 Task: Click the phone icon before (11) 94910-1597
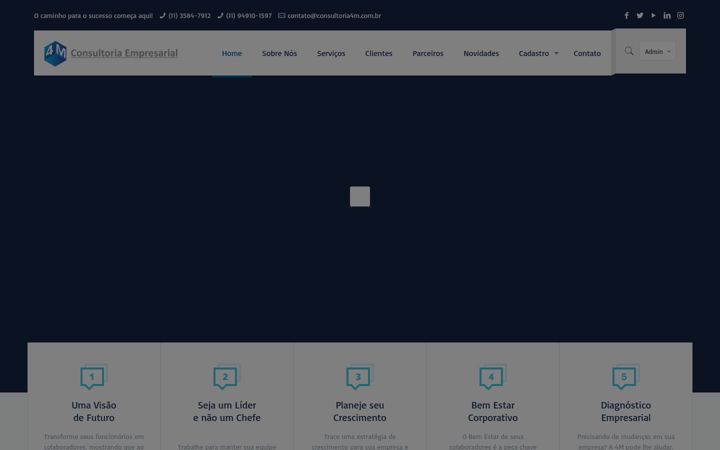coord(220,16)
